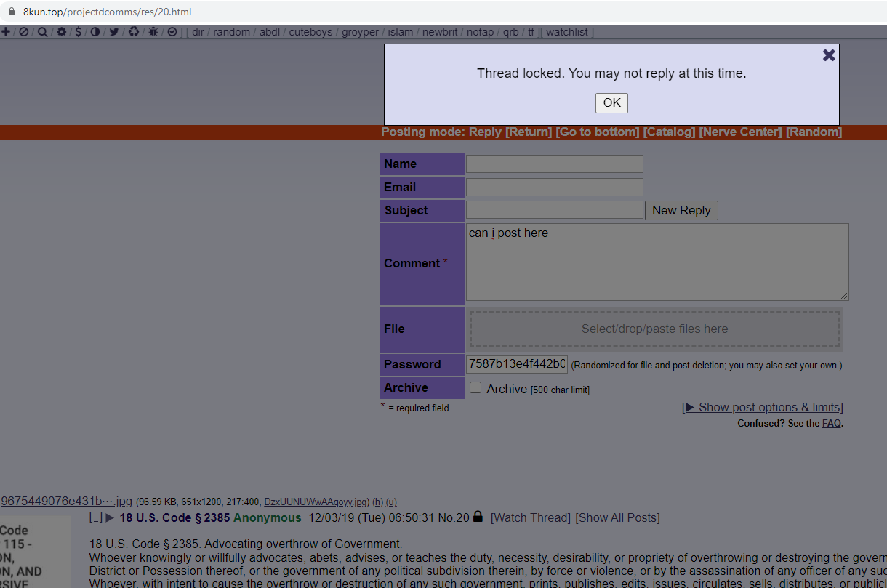The height and width of the screenshot is (588, 887).
Task: Open the search magnifier icon
Action: click(42, 32)
